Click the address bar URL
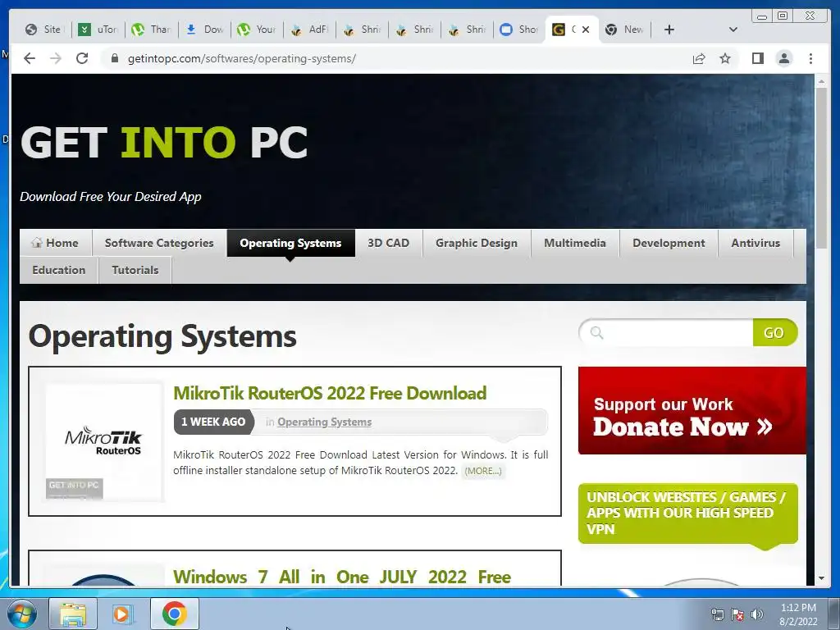Image resolution: width=840 pixels, height=630 pixels. pos(242,58)
